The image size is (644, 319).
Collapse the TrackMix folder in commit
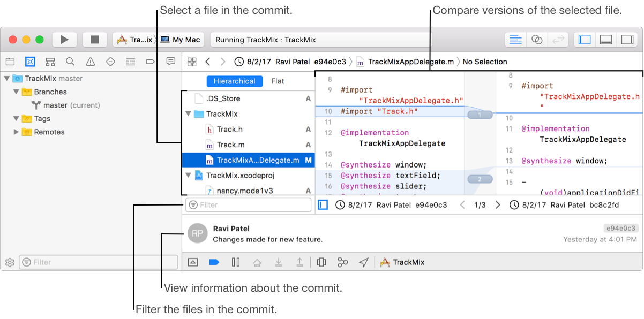coord(188,114)
